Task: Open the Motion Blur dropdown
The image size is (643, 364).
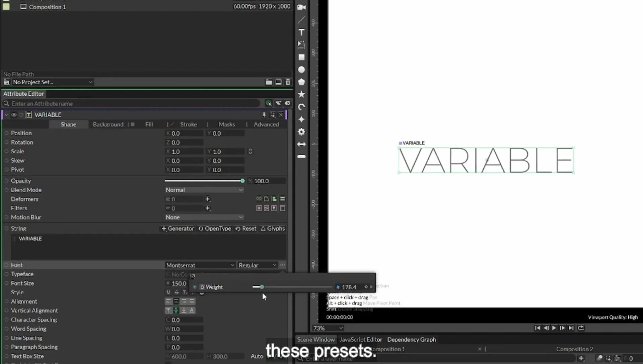Action: (204, 217)
